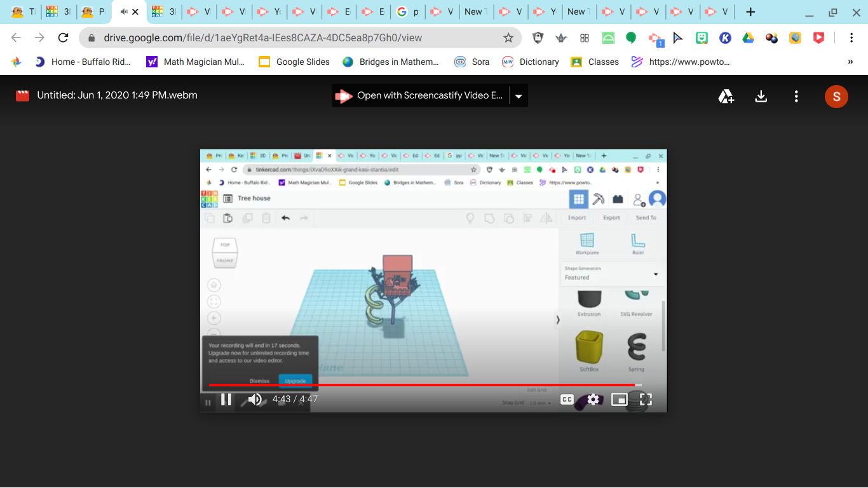Click the shield extension icon

click(538, 38)
